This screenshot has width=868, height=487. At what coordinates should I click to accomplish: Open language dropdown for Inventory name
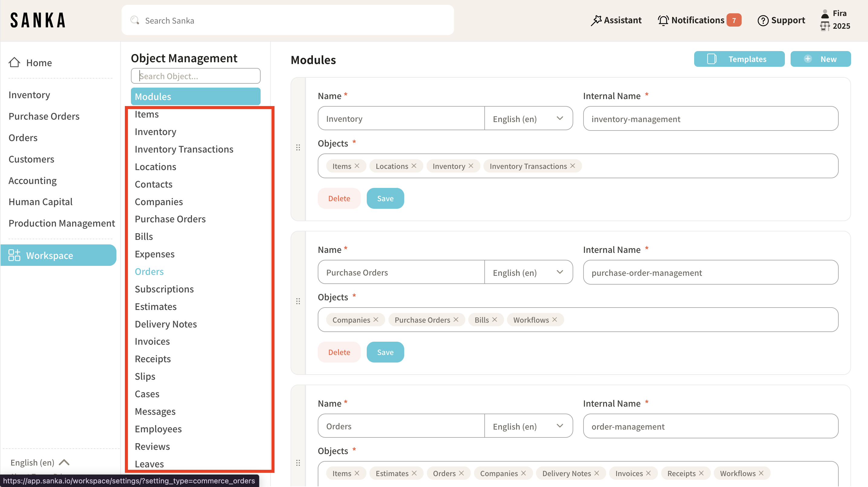(x=528, y=118)
